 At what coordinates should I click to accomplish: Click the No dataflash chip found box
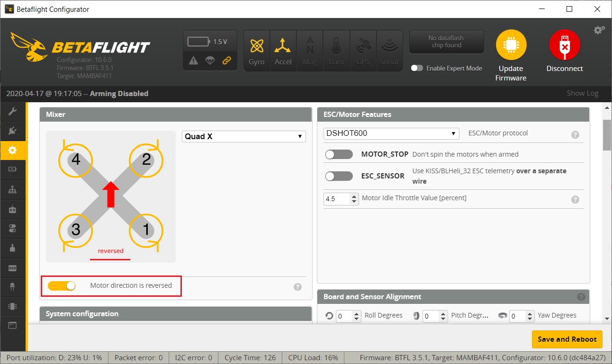(x=446, y=42)
